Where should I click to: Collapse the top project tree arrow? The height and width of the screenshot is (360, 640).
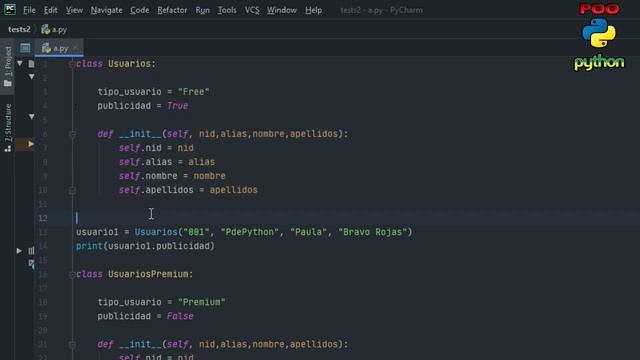(20, 63)
